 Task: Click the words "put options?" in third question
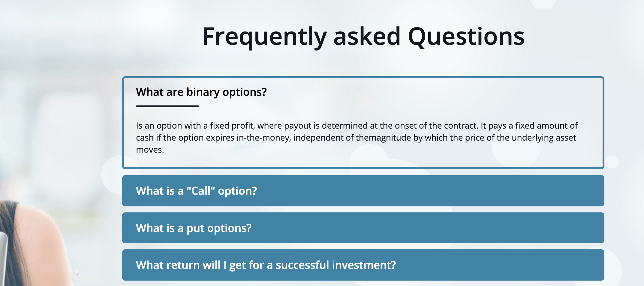219,228
